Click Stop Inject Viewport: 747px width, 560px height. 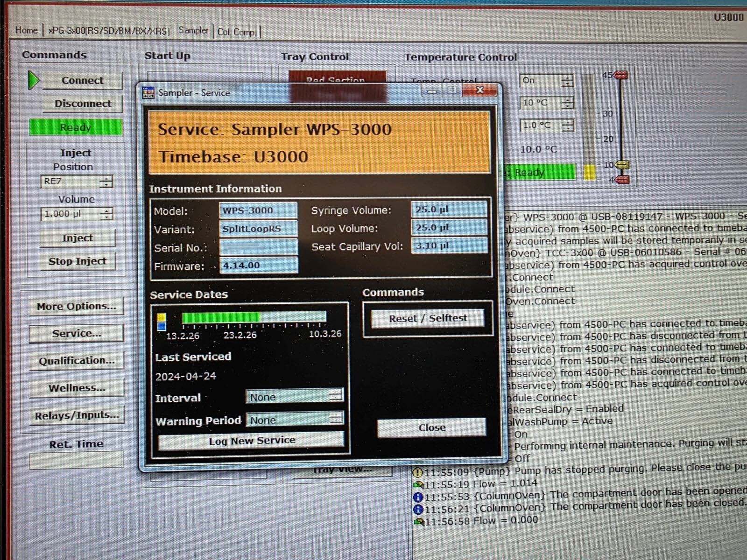(78, 261)
